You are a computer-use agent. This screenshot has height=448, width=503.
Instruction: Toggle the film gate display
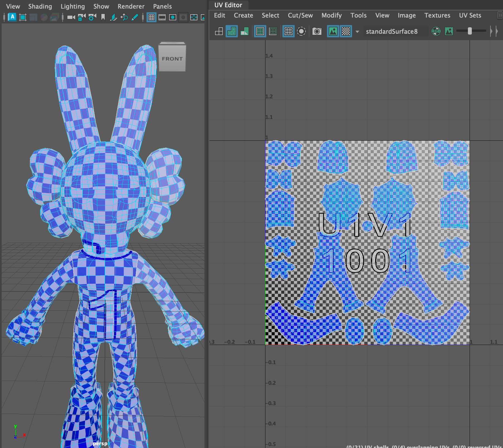tap(162, 17)
